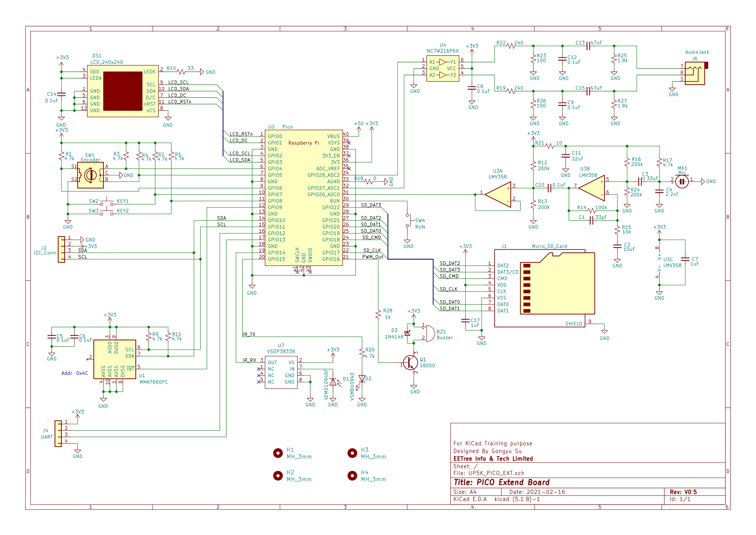Click the 'Rev: V0.5' field
The image size is (756, 535).
pos(683,492)
